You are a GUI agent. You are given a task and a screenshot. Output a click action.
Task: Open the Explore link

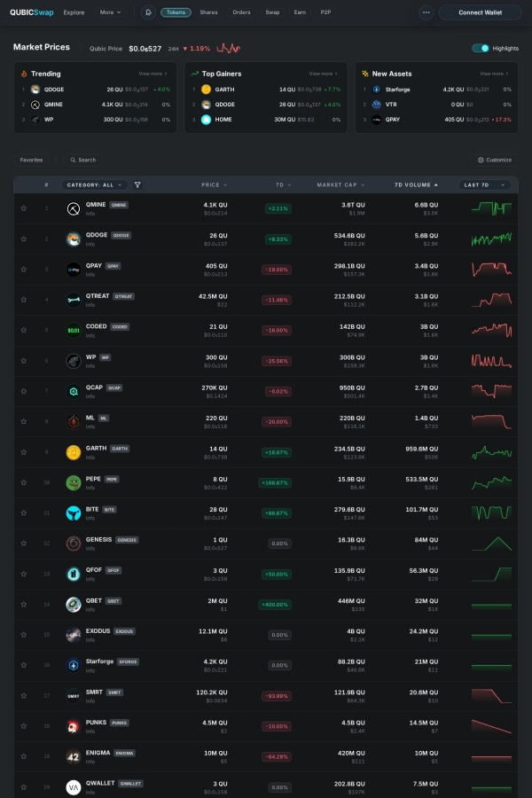(x=74, y=12)
